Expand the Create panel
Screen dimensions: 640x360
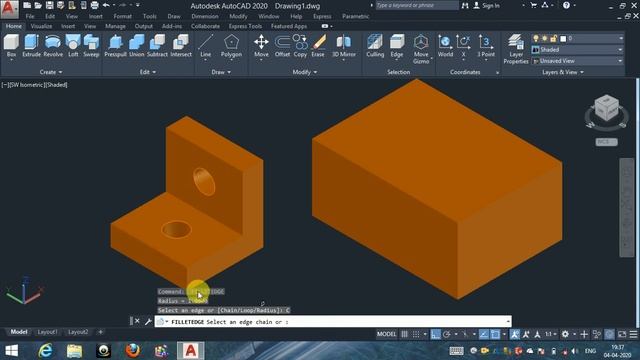pyautogui.click(x=51, y=72)
